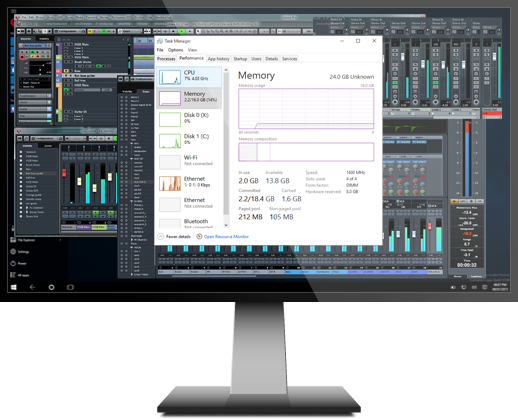Switch to the Details tab
The height and width of the screenshot is (419, 518).
click(x=271, y=59)
